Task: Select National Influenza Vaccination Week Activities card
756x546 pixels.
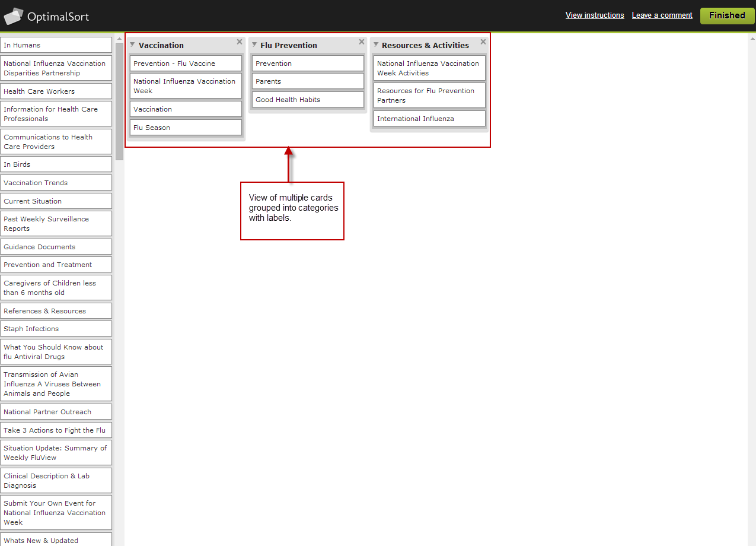Action: tap(429, 68)
